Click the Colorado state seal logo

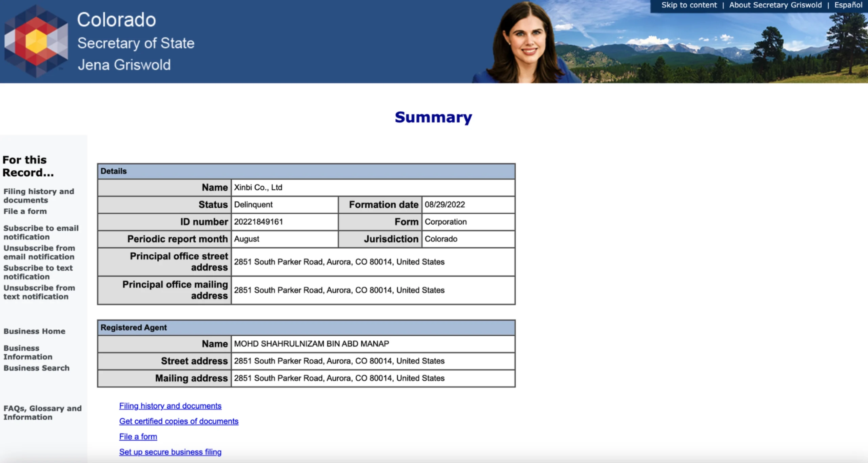click(36, 41)
